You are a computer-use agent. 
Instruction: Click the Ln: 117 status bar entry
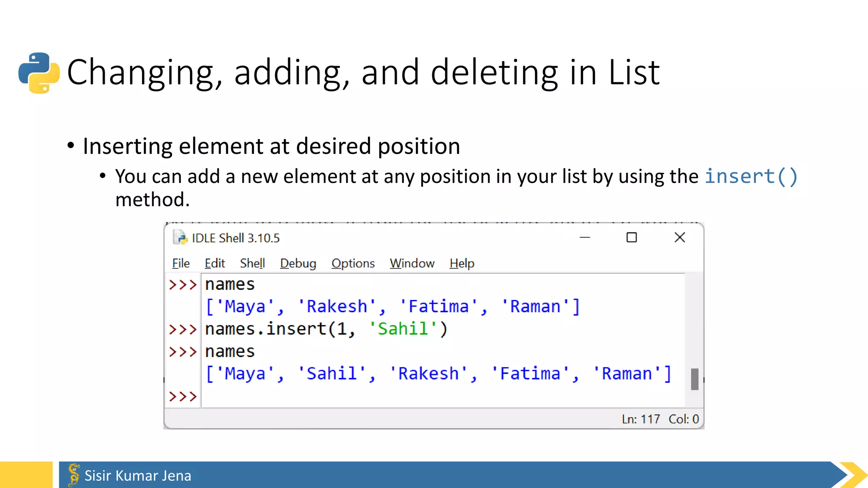640,419
